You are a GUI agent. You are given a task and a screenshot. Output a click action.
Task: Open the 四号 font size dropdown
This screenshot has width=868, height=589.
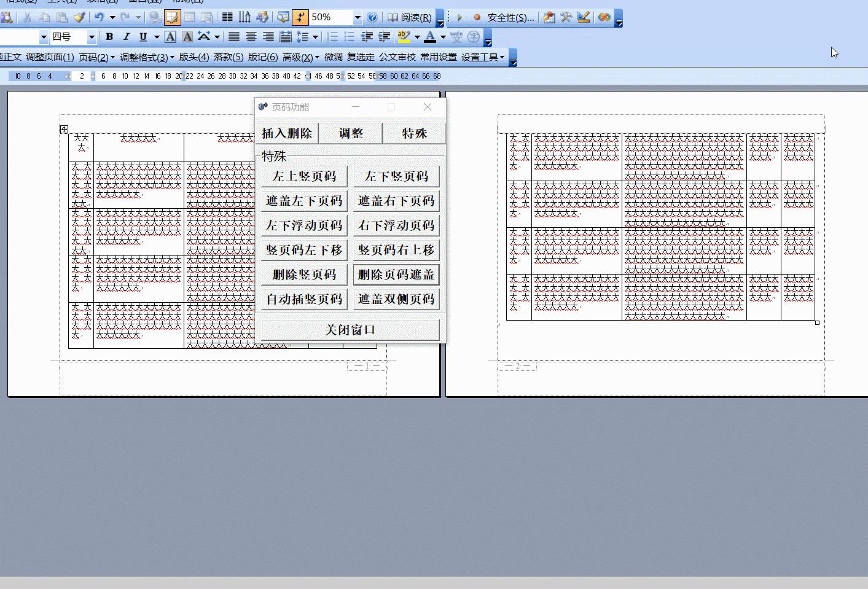[91, 37]
